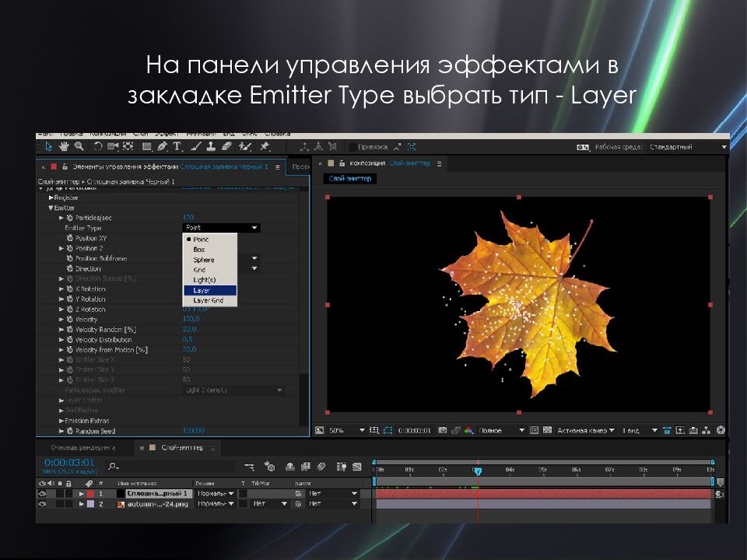The height and width of the screenshot is (560, 747).
Task: Select the Selection arrow tool
Action: (x=48, y=146)
